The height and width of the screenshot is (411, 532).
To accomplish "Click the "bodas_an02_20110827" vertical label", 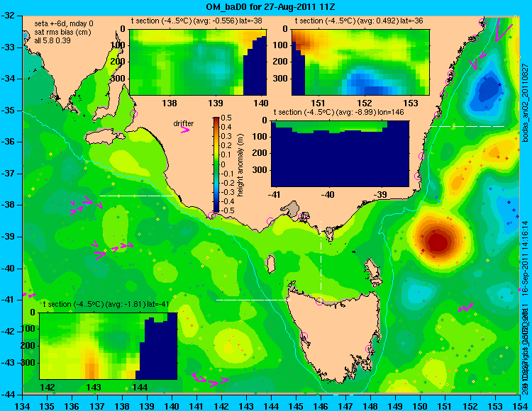I will tap(526, 103).
